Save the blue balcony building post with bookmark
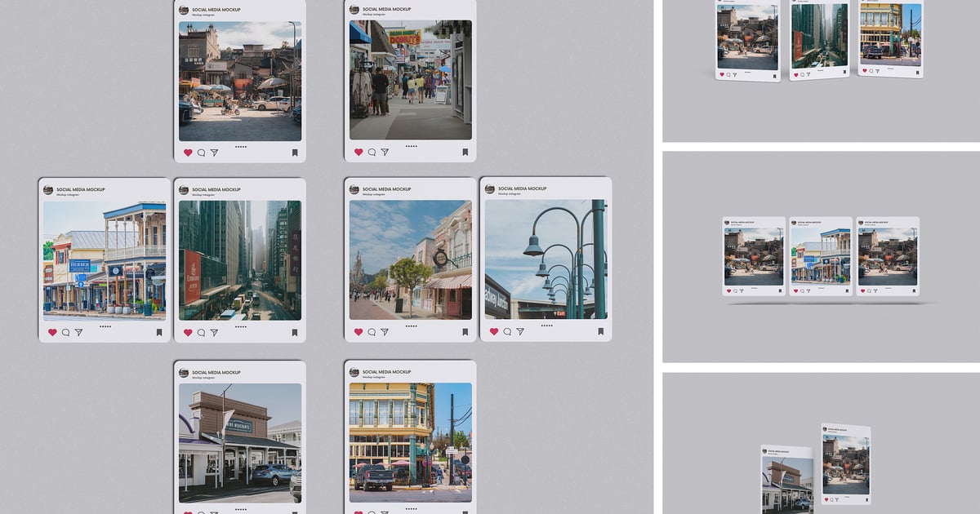The height and width of the screenshot is (514, 980). point(159,333)
